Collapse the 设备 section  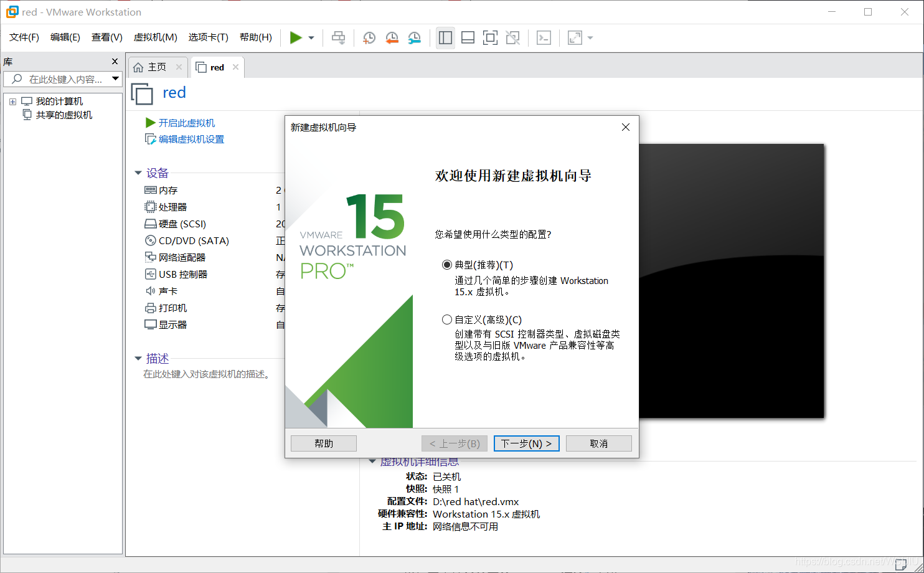click(x=138, y=173)
